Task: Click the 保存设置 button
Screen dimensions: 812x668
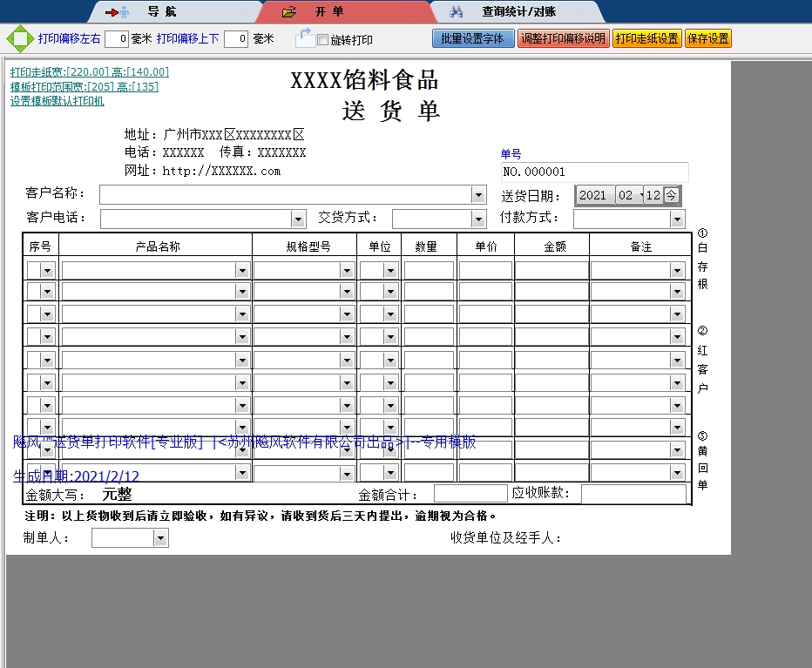Action: 708,38
